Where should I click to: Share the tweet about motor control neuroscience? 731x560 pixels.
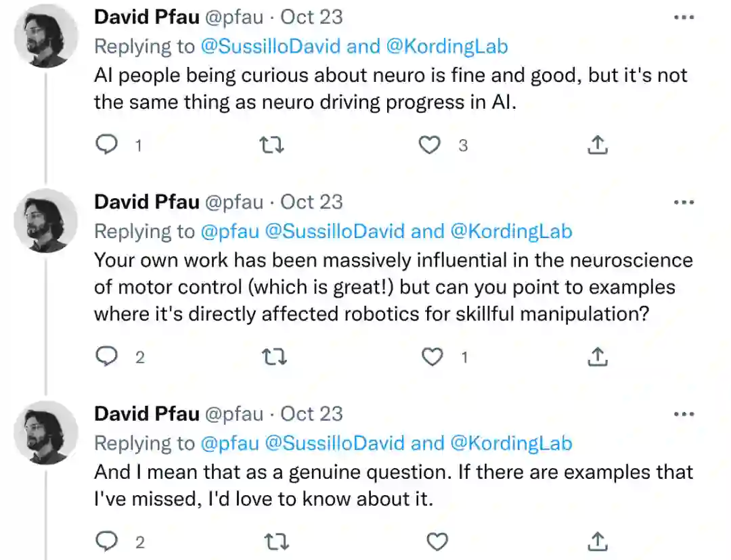[x=597, y=356]
